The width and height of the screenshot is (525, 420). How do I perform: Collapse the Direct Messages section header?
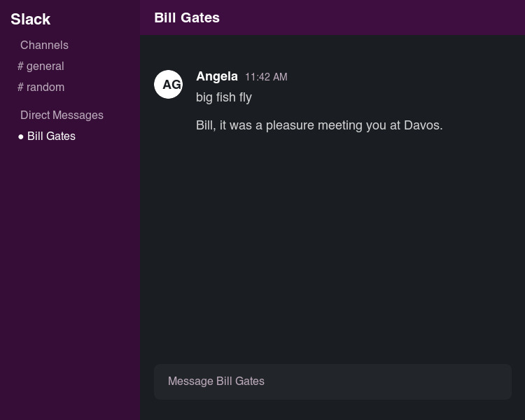[62, 115]
